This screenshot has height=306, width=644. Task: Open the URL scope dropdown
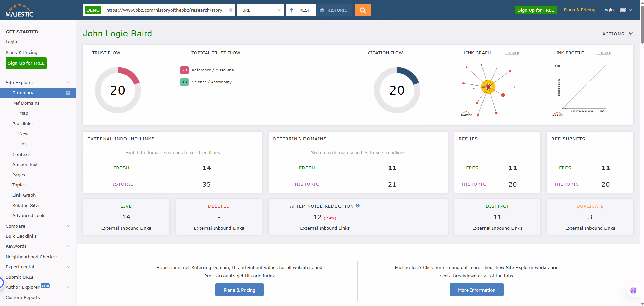click(x=260, y=10)
